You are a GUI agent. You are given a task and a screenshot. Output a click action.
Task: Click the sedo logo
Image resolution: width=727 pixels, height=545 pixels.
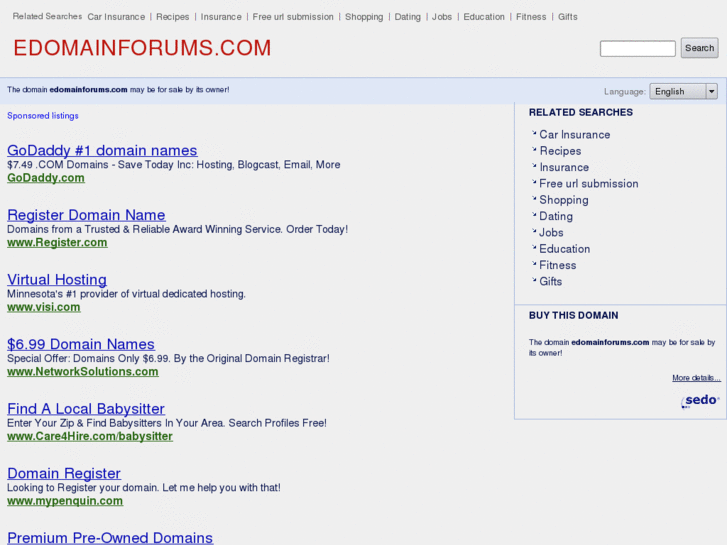coord(700,401)
